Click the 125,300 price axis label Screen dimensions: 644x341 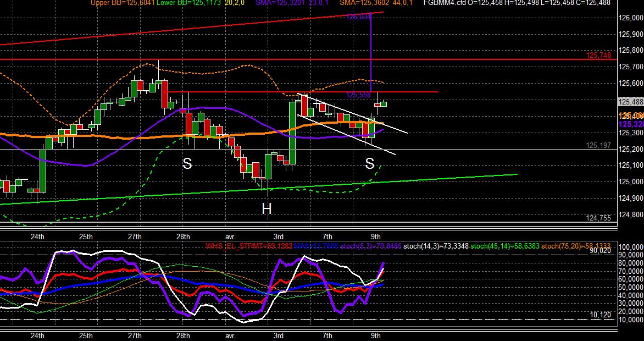click(x=630, y=133)
